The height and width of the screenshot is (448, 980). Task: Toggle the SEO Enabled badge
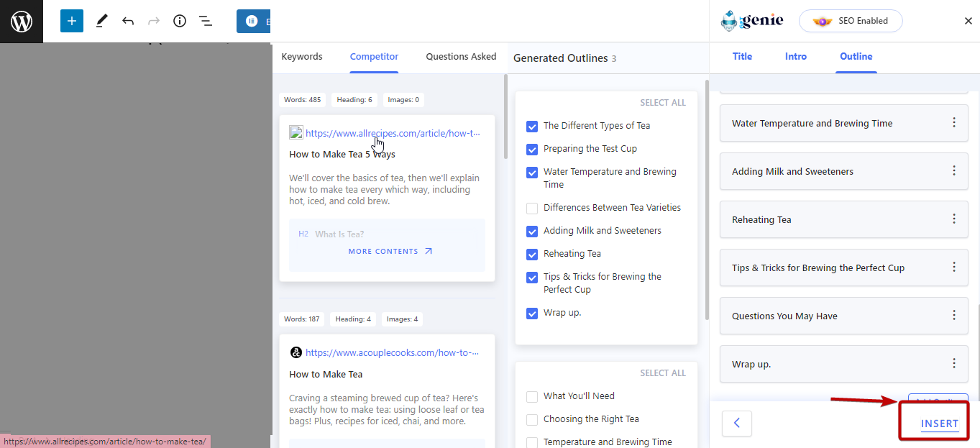pyautogui.click(x=851, y=21)
